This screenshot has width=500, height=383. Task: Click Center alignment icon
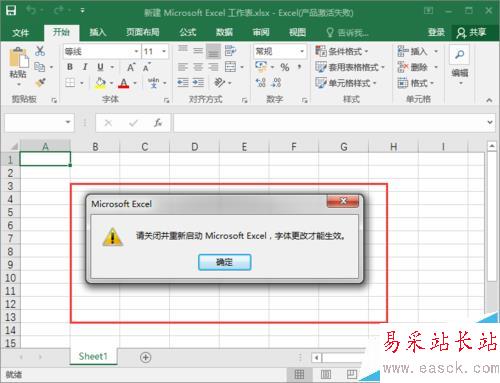click(x=198, y=67)
